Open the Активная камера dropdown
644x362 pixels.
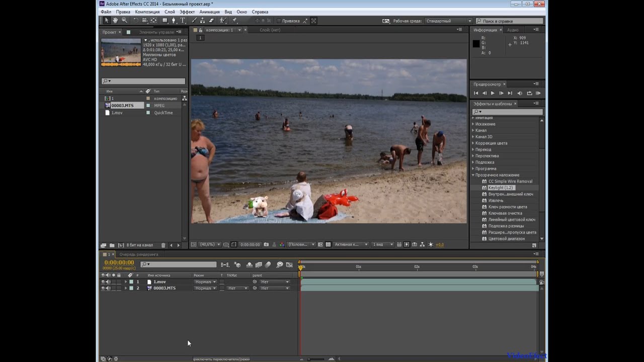pyautogui.click(x=351, y=244)
